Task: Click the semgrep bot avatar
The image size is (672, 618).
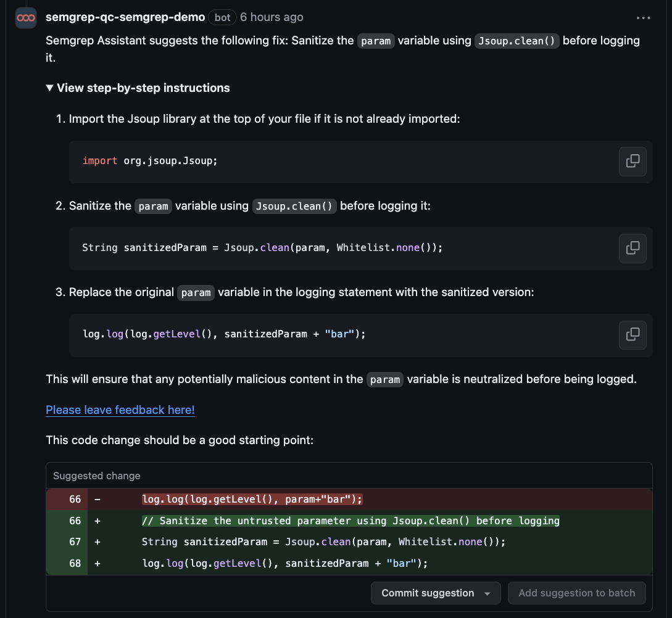Action: tap(25, 17)
